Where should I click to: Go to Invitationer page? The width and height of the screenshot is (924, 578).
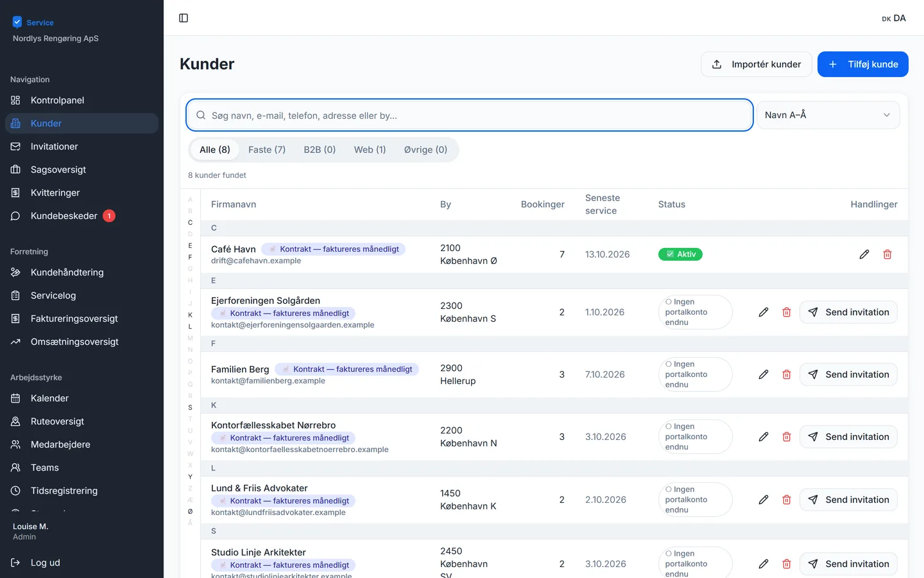click(81, 146)
